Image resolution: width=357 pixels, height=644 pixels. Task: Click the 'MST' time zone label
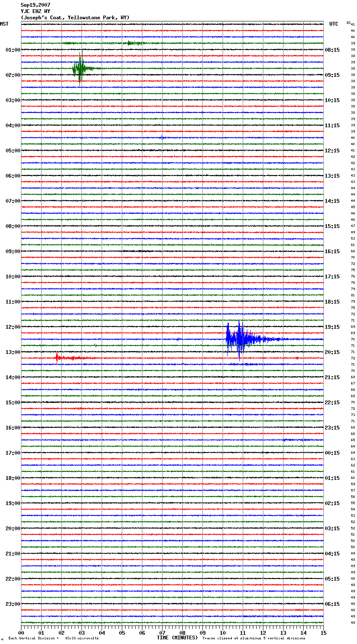click(4, 24)
